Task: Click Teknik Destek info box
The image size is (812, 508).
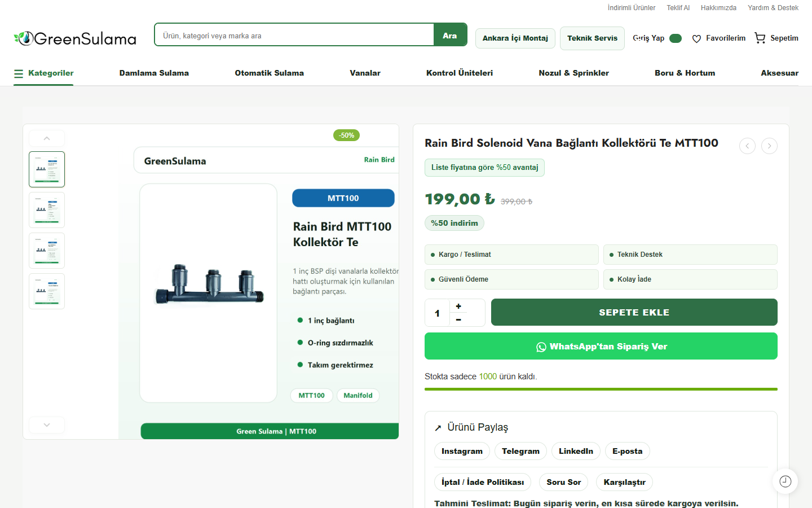Action: coord(690,255)
